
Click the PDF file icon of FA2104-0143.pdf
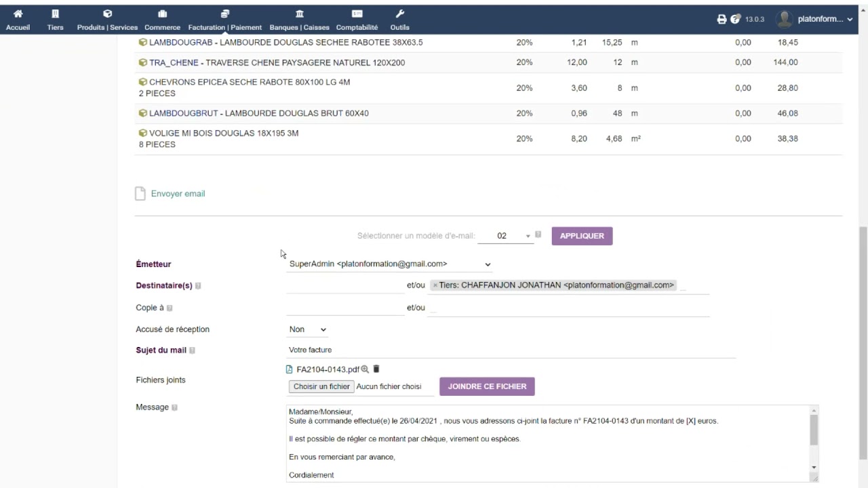click(290, 369)
